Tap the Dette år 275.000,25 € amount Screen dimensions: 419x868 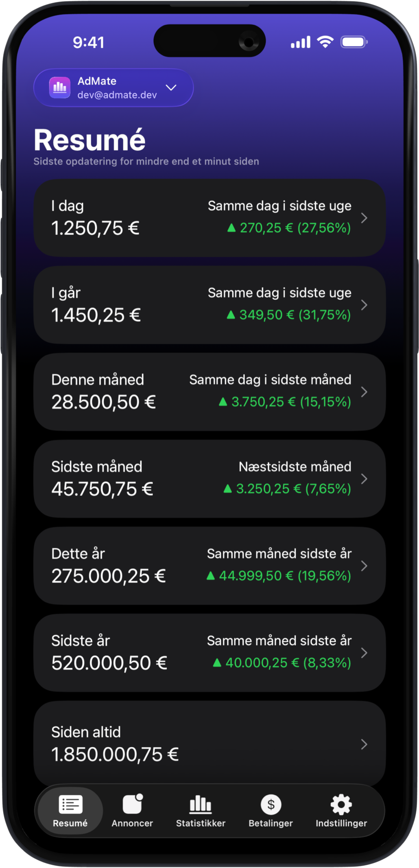(x=109, y=576)
